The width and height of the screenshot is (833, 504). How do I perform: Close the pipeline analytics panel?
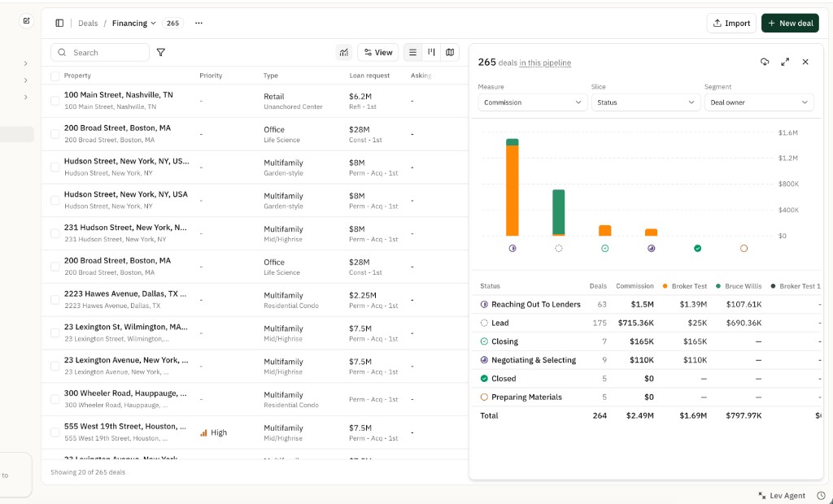point(805,62)
